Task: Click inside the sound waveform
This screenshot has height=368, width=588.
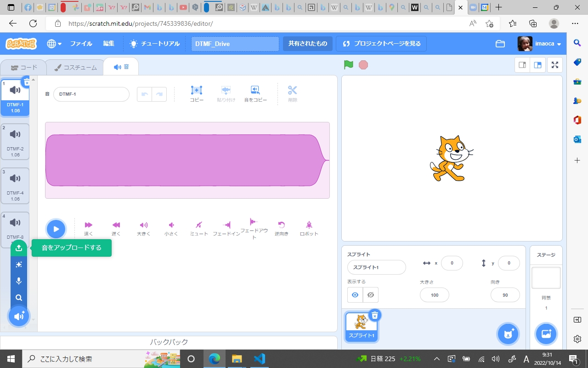Action: (x=187, y=160)
